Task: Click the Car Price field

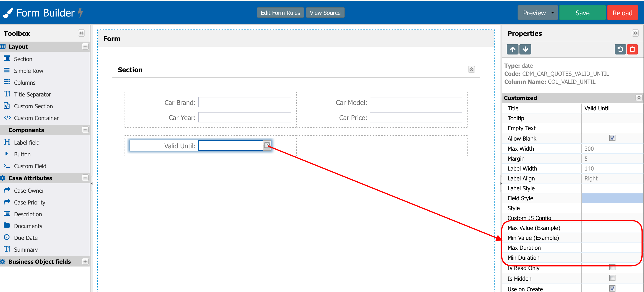Action: pyautogui.click(x=416, y=117)
